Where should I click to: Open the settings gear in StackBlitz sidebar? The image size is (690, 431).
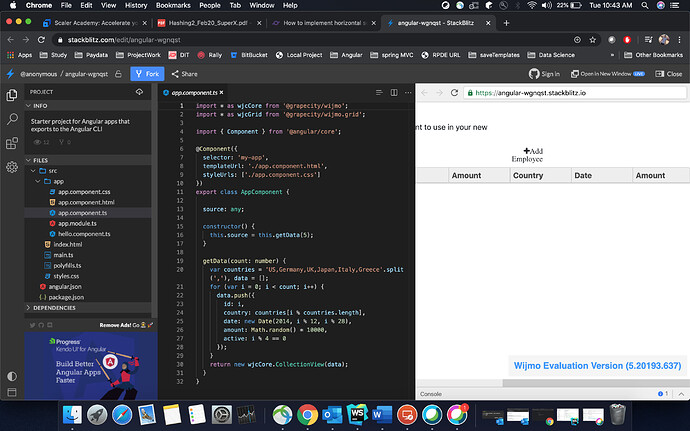tap(12, 167)
